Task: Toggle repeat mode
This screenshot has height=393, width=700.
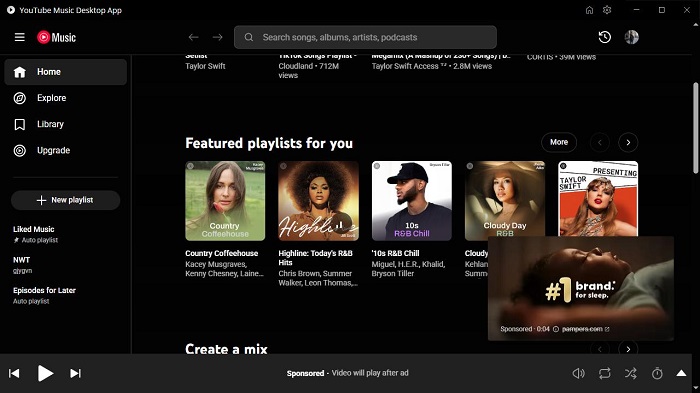Action: pyautogui.click(x=604, y=373)
